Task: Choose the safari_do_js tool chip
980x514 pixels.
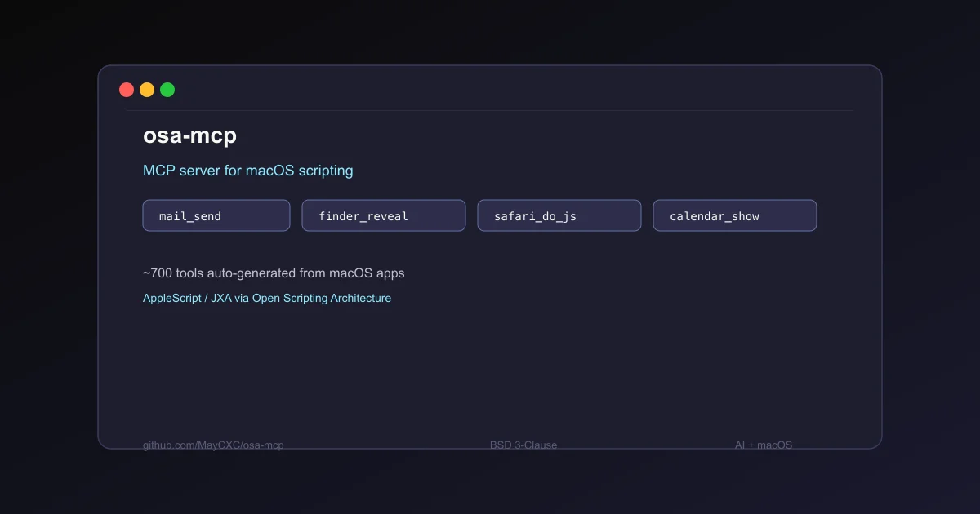Action: click(x=559, y=215)
